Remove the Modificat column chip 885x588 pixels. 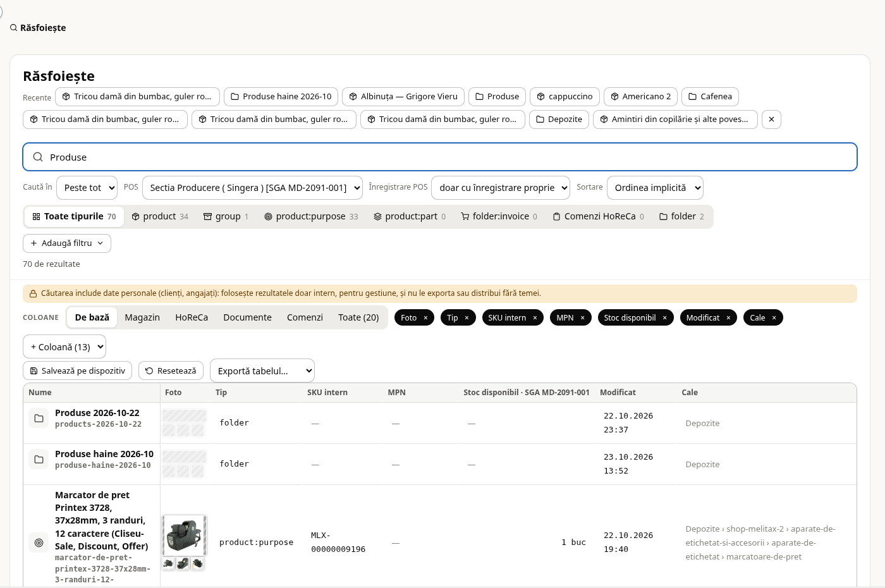(728, 318)
